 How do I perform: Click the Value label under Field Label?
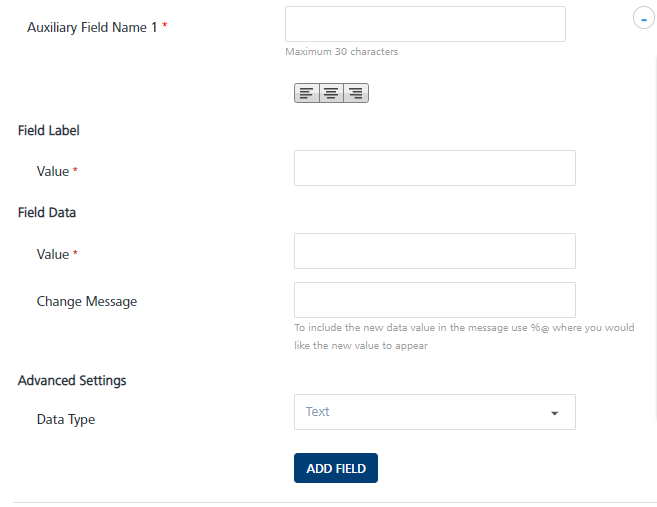point(53,171)
